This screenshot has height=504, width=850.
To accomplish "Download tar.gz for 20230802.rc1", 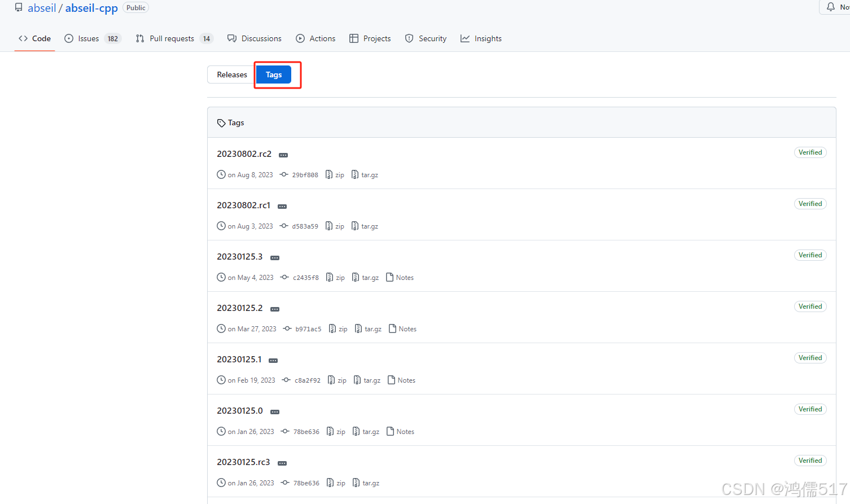I will pyautogui.click(x=365, y=226).
